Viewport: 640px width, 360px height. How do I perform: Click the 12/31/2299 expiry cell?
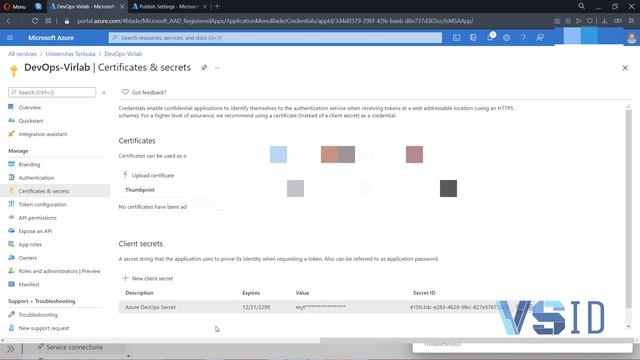[x=256, y=307]
